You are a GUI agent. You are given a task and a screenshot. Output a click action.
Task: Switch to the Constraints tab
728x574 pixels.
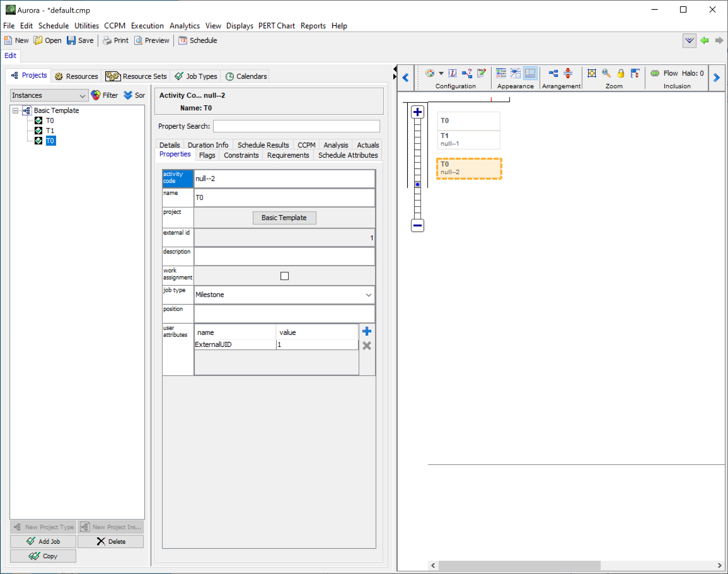tap(241, 155)
